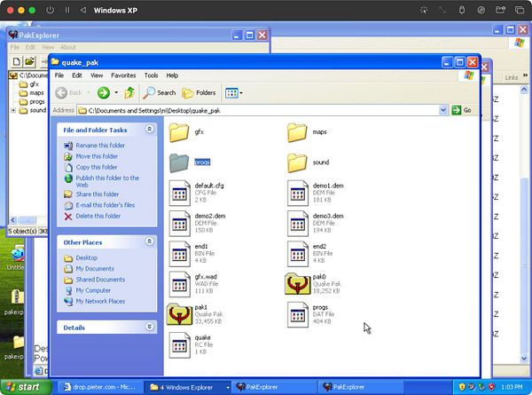This screenshot has height=395, width=532.
Task: Select the pak0 Quake Pak icon
Action: coord(298,284)
